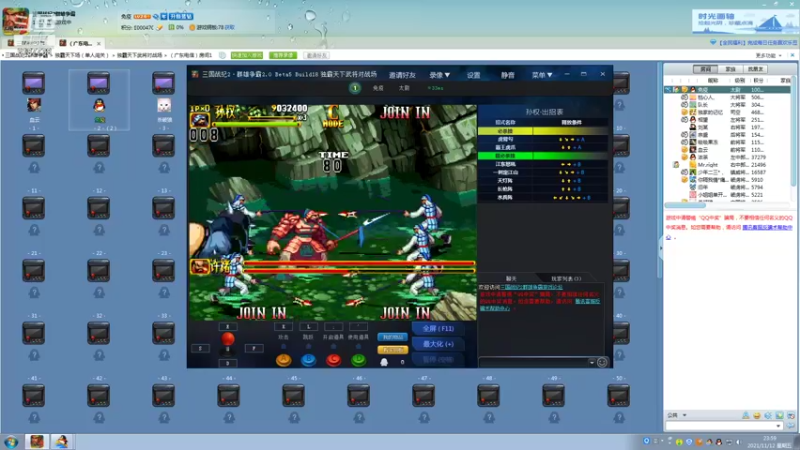Expand the right chat input dropdown arrow
Screen dimensions: 800x450
click(x=778, y=426)
